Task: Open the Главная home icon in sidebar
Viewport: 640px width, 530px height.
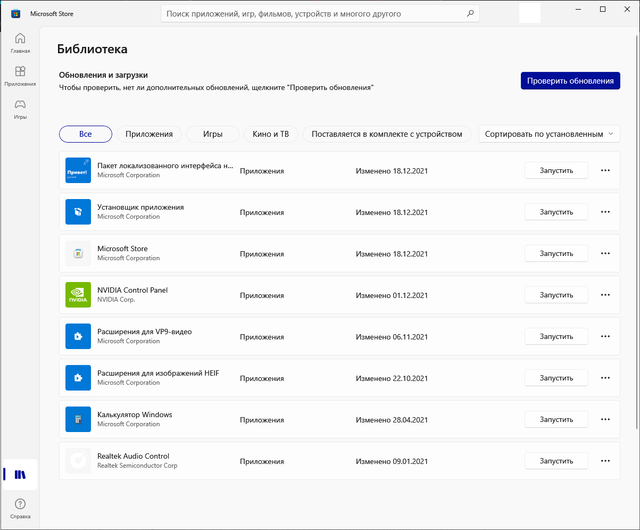Action: [x=20, y=43]
